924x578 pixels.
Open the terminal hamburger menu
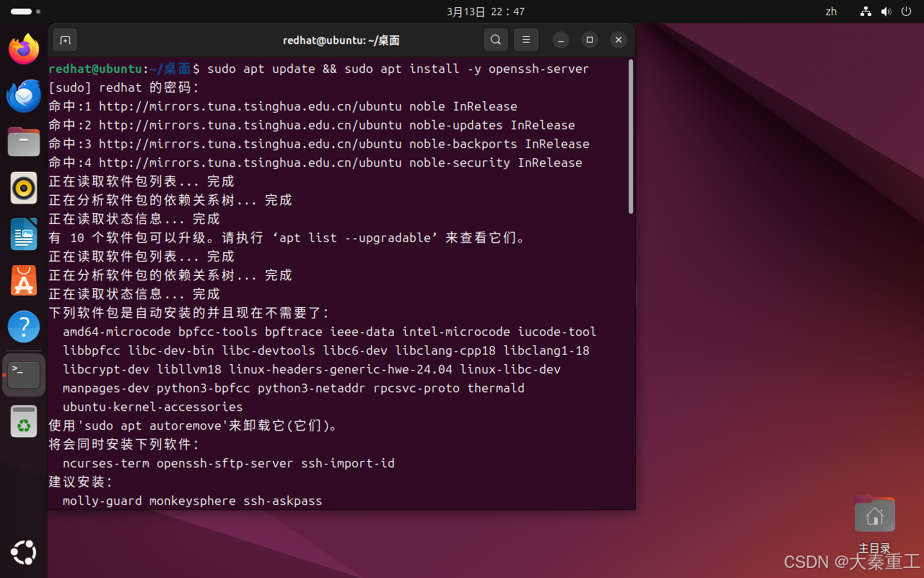(526, 40)
